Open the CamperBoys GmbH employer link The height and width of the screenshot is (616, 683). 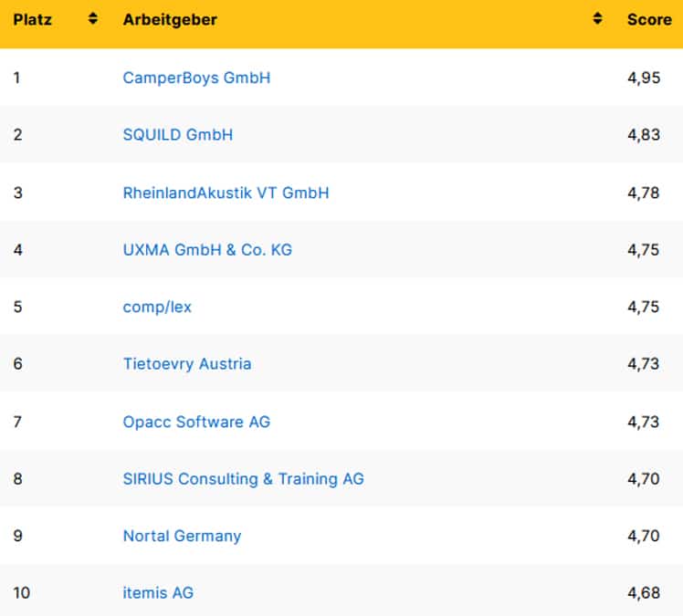196,78
